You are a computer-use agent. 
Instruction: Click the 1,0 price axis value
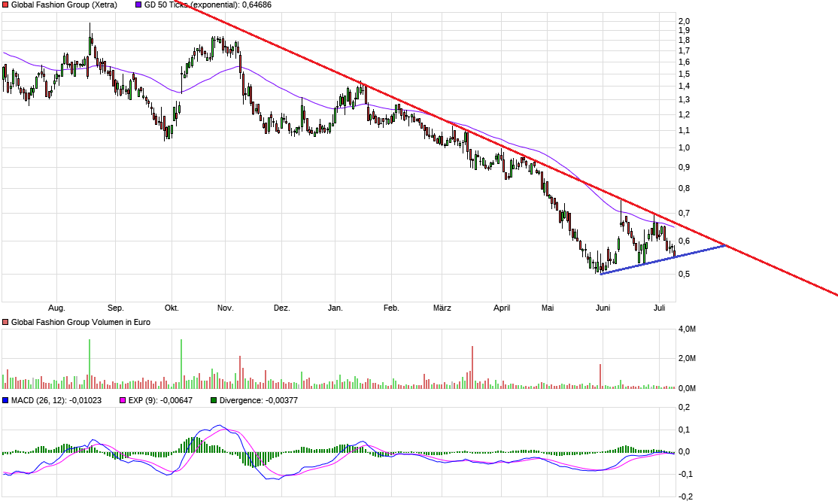(684, 148)
